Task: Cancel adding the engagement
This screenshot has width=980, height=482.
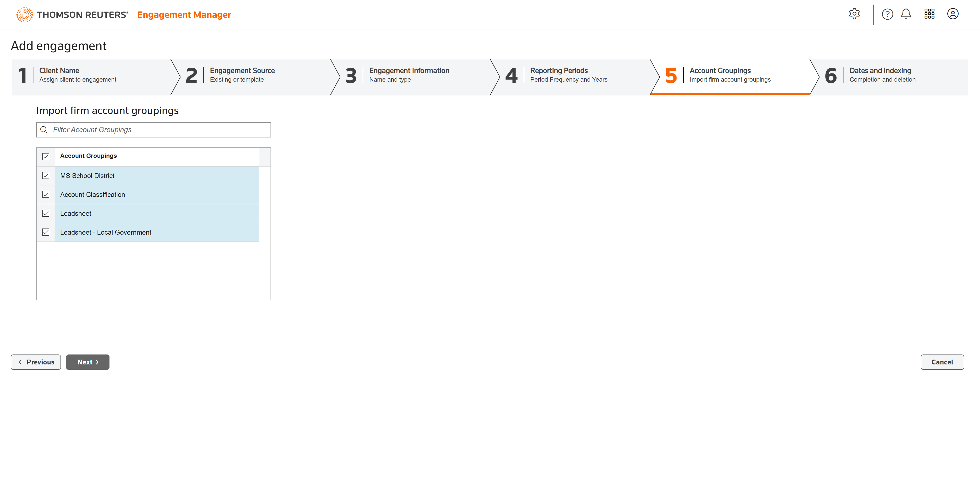Action: pos(941,362)
